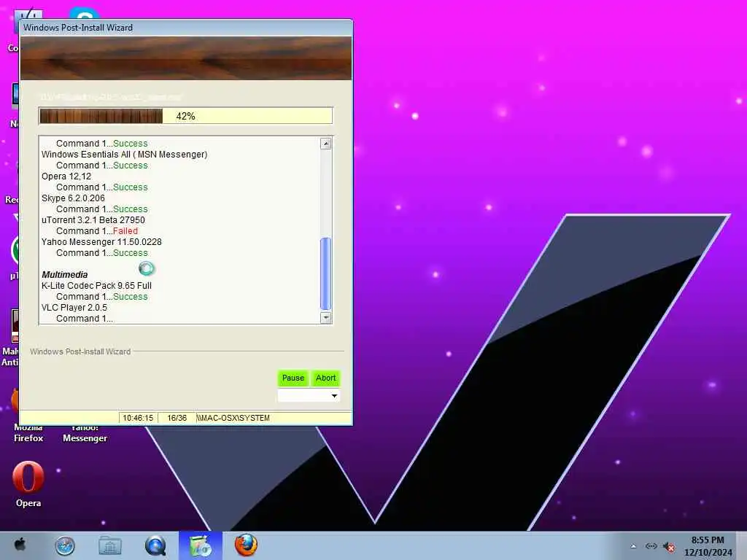Click the \\MAC-OSX\SYSTEM status text
747x560 pixels.
[233, 418]
